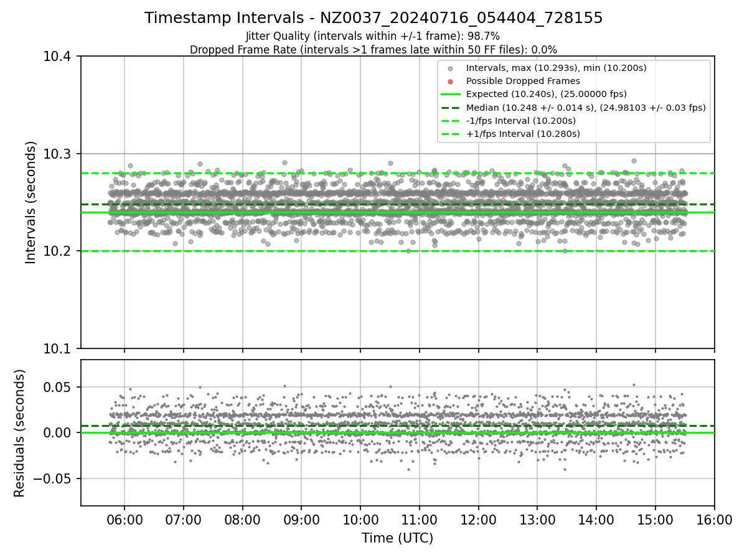This screenshot has height=560, width=747.
Task: Click the 06:00 time tick label
Action: pos(124,519)
